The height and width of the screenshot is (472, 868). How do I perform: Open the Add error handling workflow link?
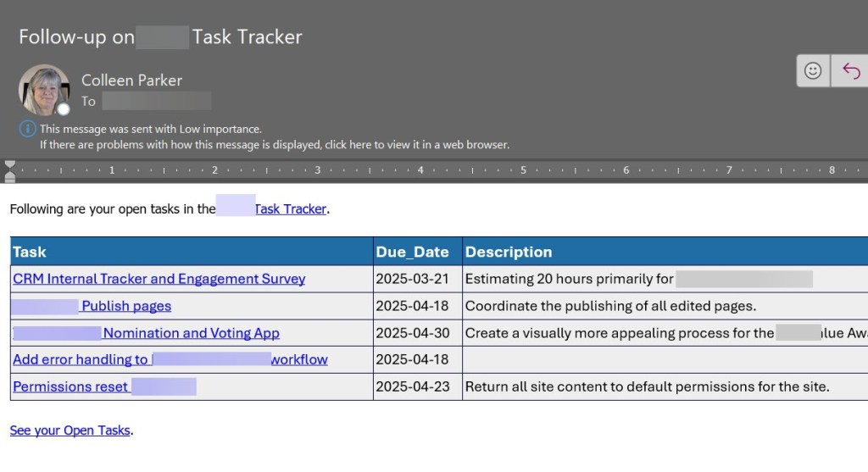point(170,359)
